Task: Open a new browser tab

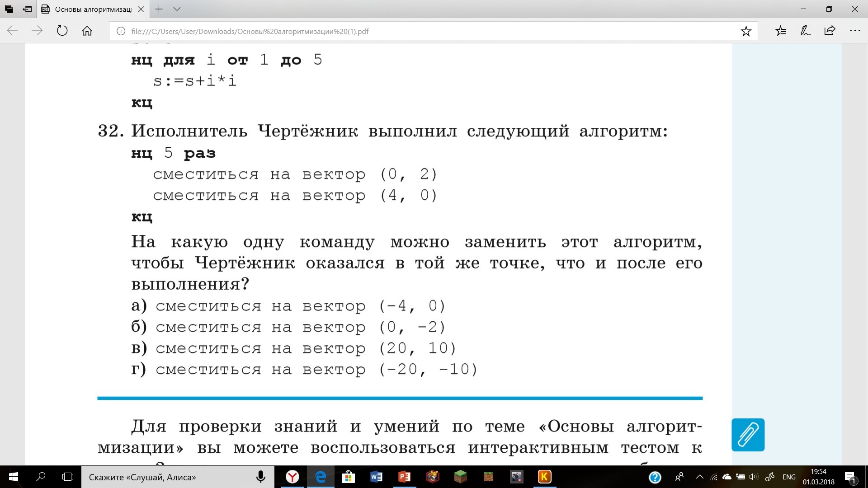Action: tap(159, 9)
